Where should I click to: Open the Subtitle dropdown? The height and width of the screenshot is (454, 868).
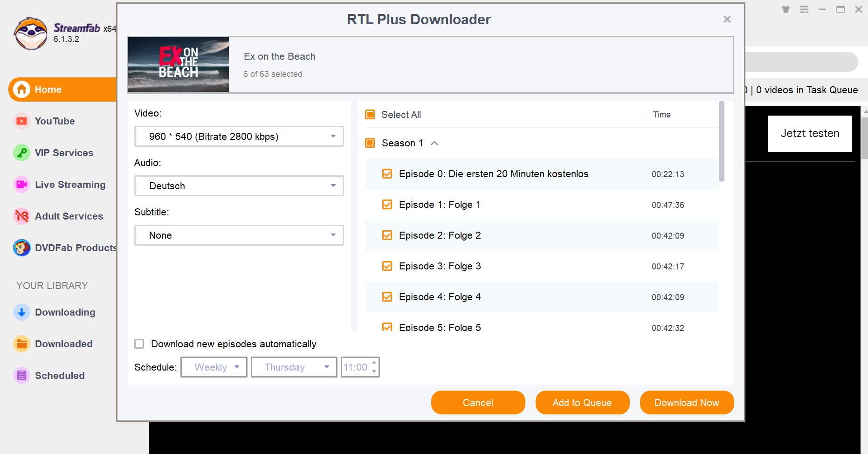(x=239, y=235)
